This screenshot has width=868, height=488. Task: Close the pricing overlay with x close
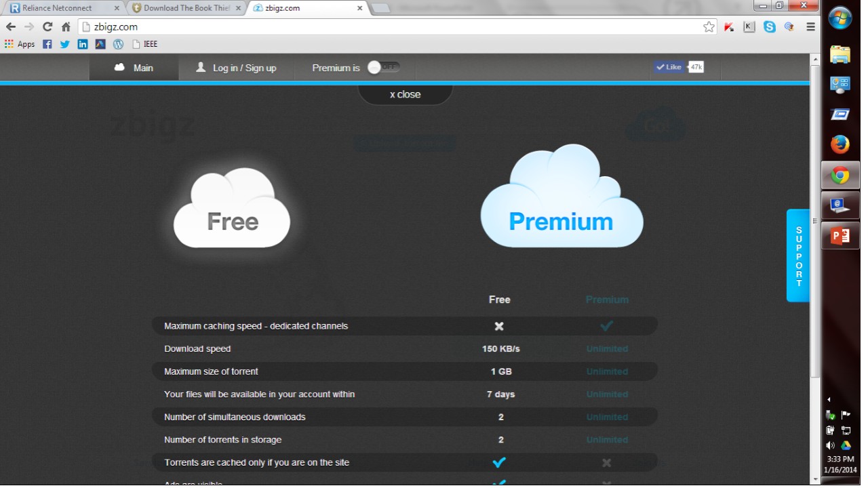(x=405, y=94)
